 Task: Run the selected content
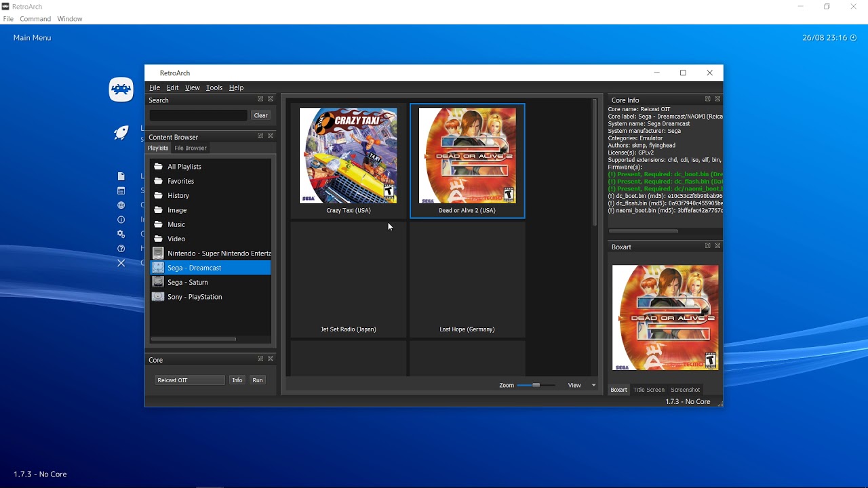click(258, 380)
